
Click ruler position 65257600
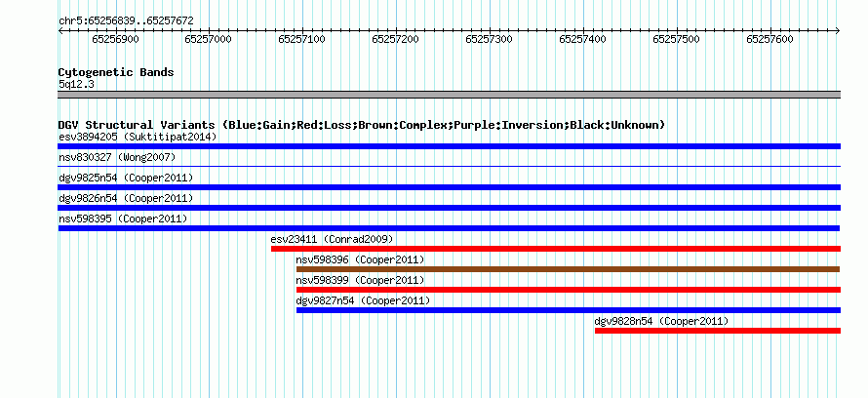[770, 39]
